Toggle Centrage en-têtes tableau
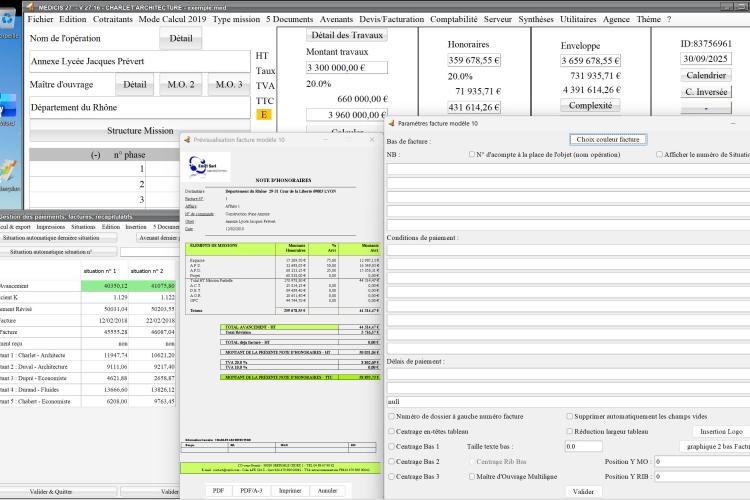The width and height of the screenshot is (750, 500). click(x=392, y=432)
